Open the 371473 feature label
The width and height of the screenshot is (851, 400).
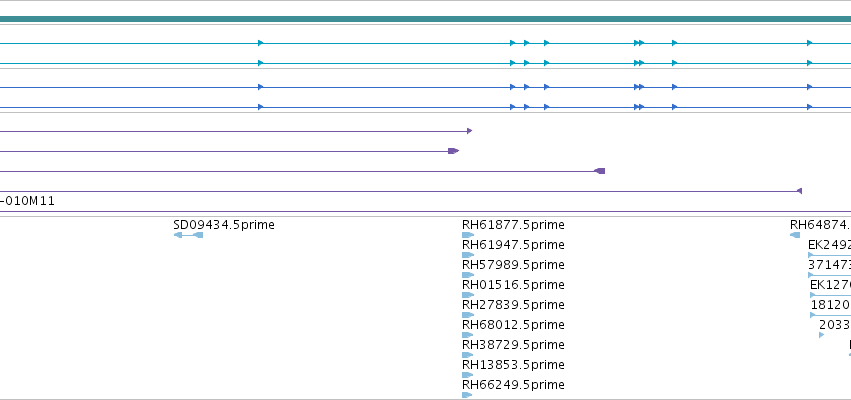point(829,265)
